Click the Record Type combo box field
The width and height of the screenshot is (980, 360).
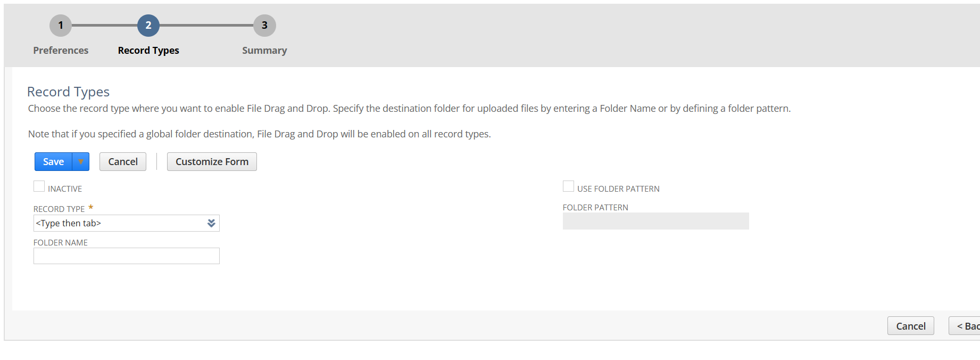(x=120, y=223)
